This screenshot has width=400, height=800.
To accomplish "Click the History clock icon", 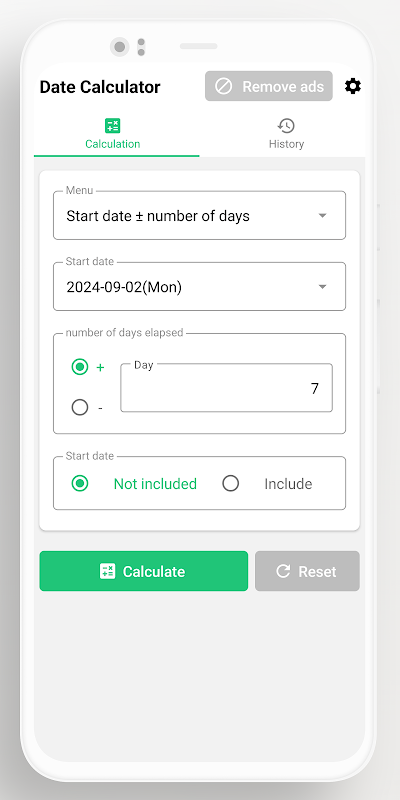I will coord(286,126).
